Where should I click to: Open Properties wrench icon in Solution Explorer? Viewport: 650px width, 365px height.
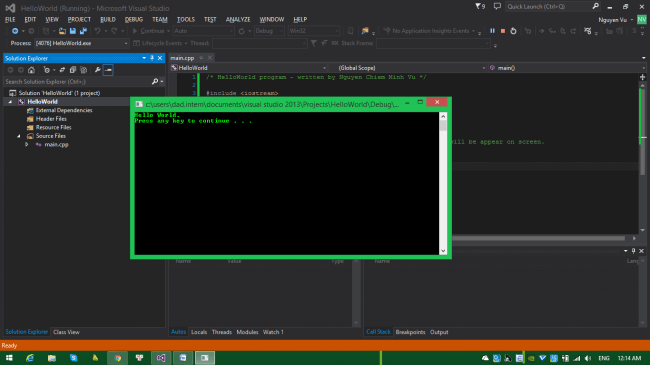coord(97,70)
